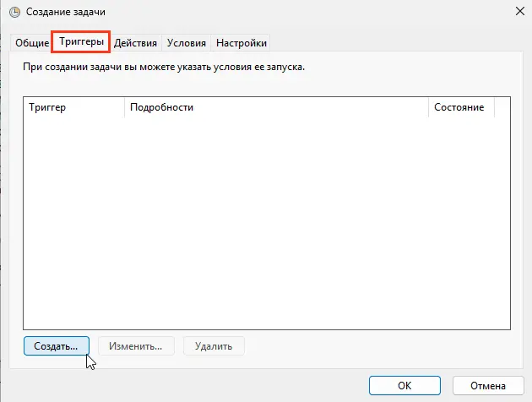Click the Изменить... button

click(x=136, y=345)
